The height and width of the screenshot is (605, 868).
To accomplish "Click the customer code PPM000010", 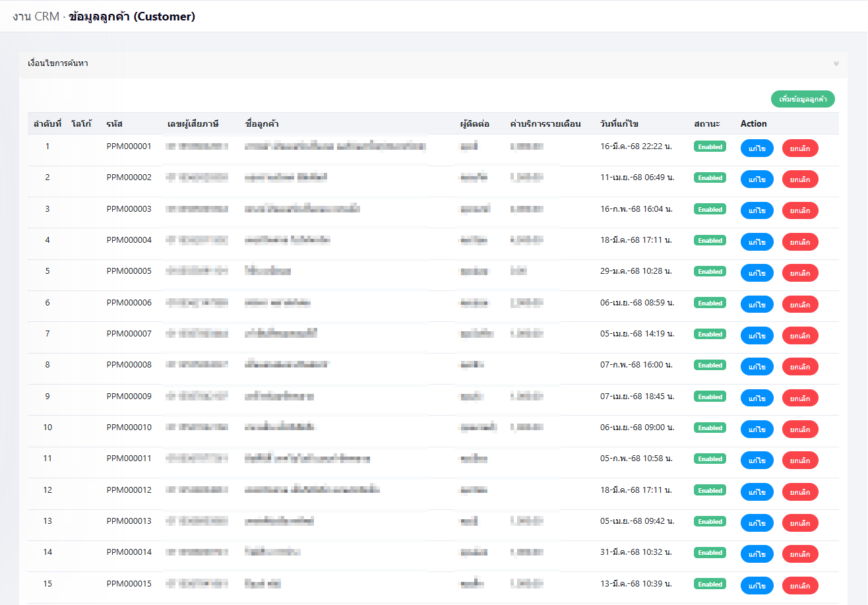I will click(129, 428).
